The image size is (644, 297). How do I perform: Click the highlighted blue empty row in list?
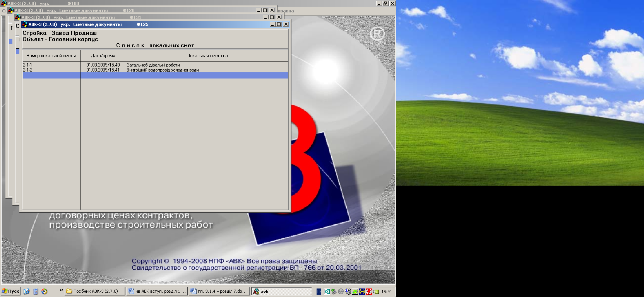pyautogui.click(x=155, y=75)
